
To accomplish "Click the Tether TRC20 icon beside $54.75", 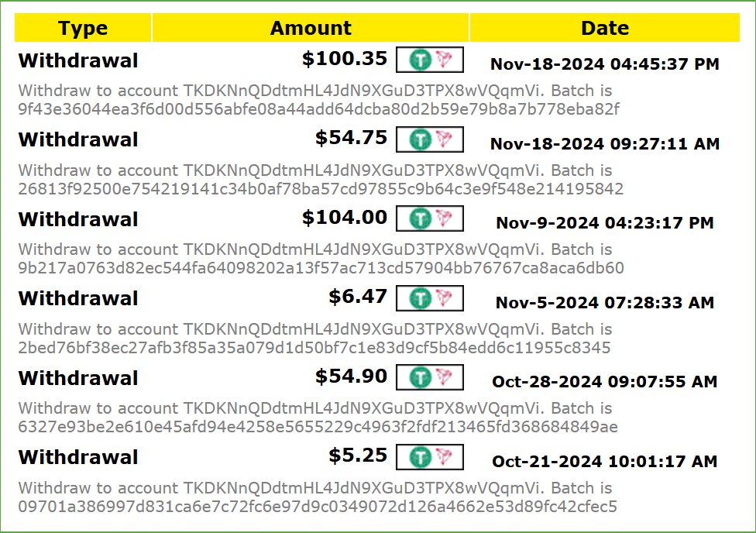I will (x=430, y=139).
